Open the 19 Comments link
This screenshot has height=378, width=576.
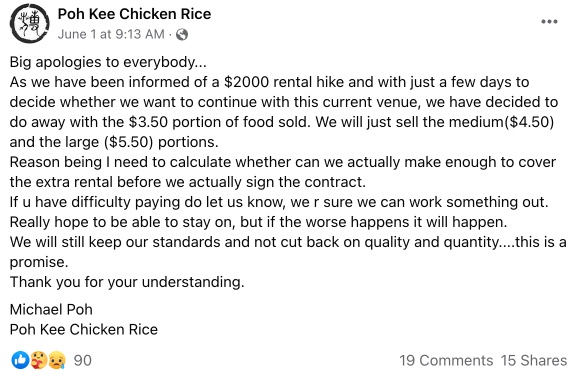[446, 360]
